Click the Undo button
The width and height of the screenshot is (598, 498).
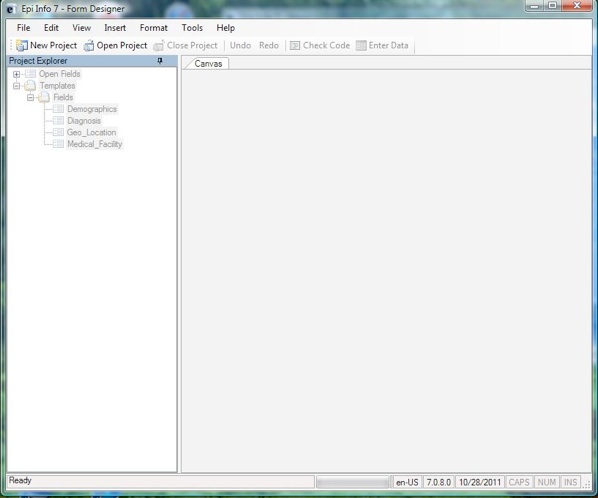coord(240,45)
